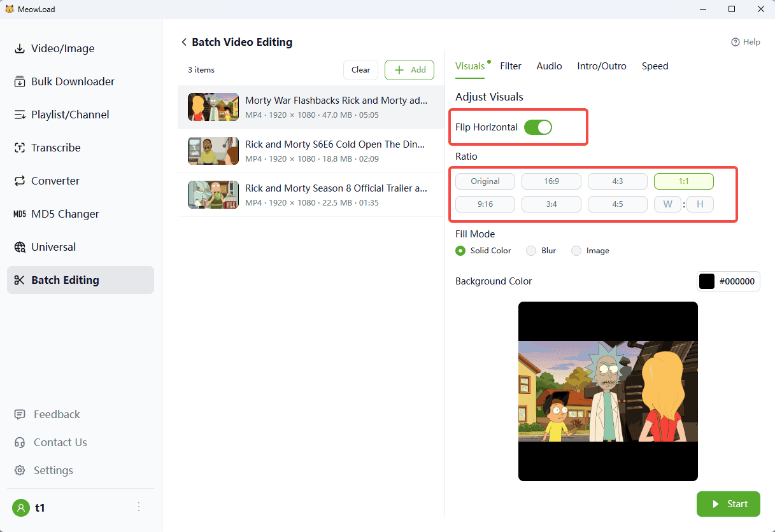Select the Transcribe icon in sidebar
Screen dimensions: 775x532
coord(20,148)
